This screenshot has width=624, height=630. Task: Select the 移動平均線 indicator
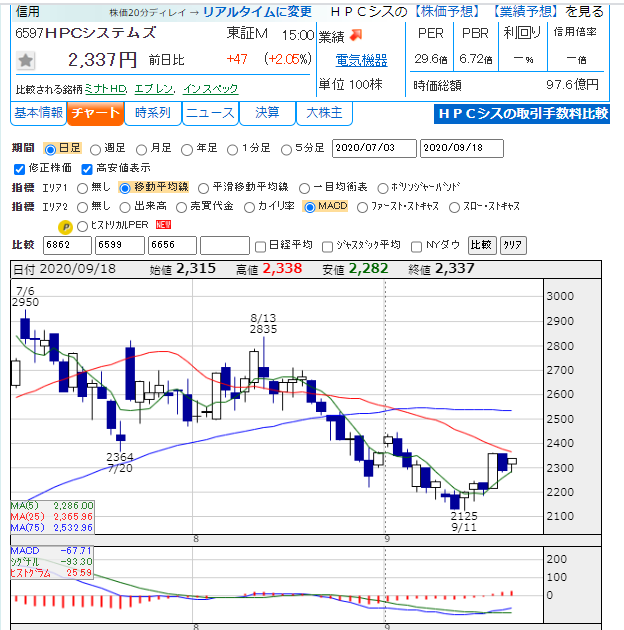click(125, 188)
